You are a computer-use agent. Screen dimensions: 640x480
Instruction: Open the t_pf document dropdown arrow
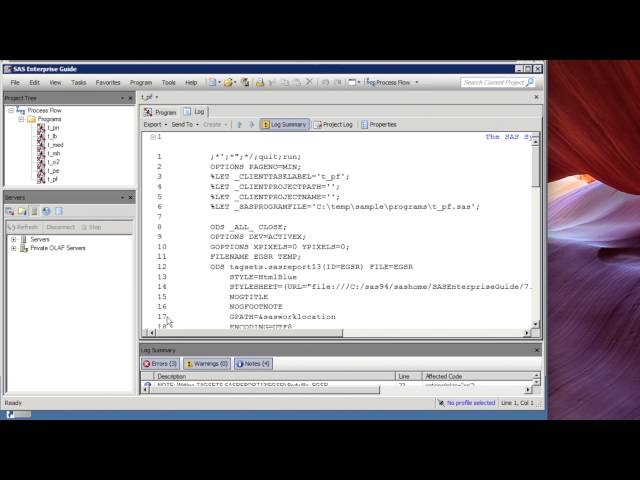157,97
